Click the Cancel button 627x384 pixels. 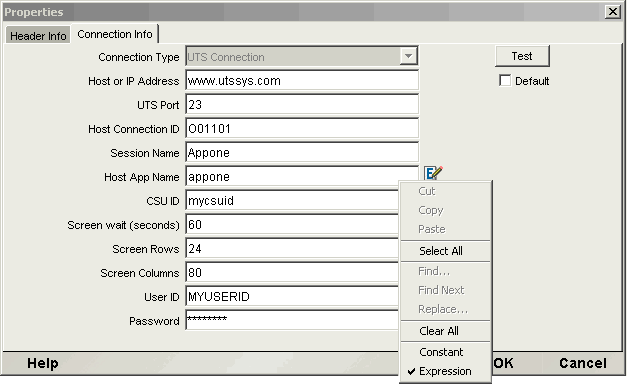(x=583, y=363)
